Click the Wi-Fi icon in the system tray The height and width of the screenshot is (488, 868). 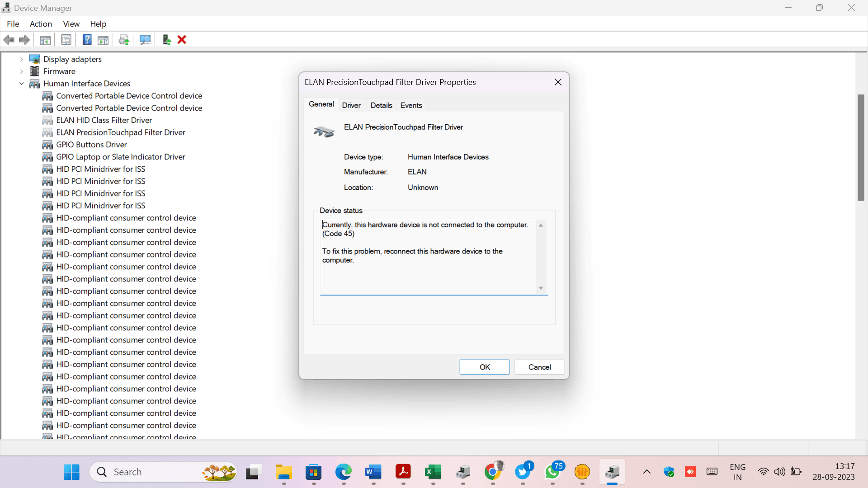(763, 472)
